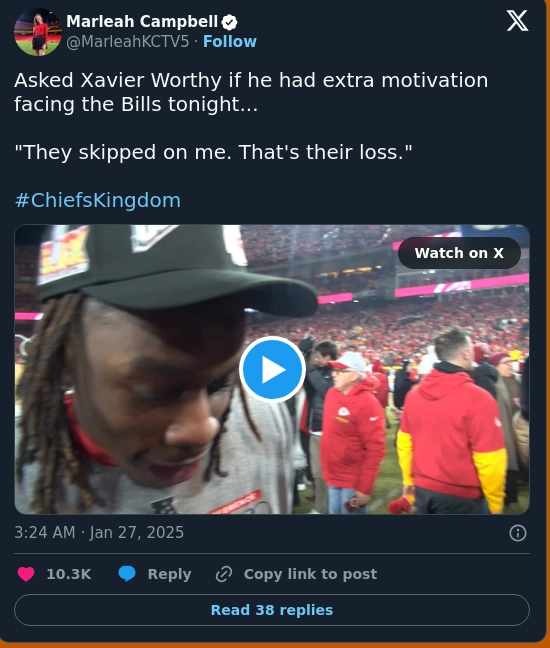This screenshot has height=648, width=550.
Task: Click the reply speech bubble icon
Action: (127, 574)
